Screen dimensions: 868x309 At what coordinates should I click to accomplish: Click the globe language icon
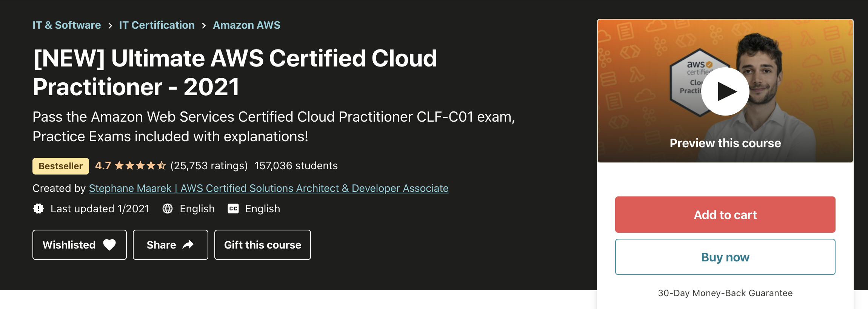point(168,209)
